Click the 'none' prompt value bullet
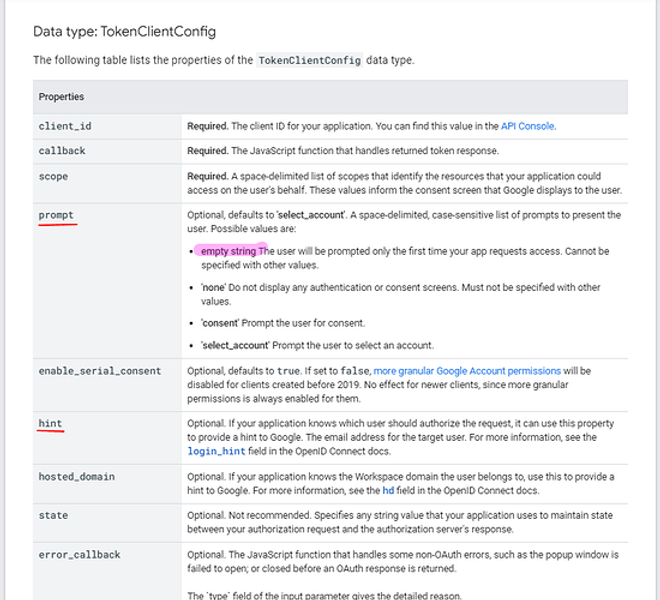 click(x=213, y=288)
